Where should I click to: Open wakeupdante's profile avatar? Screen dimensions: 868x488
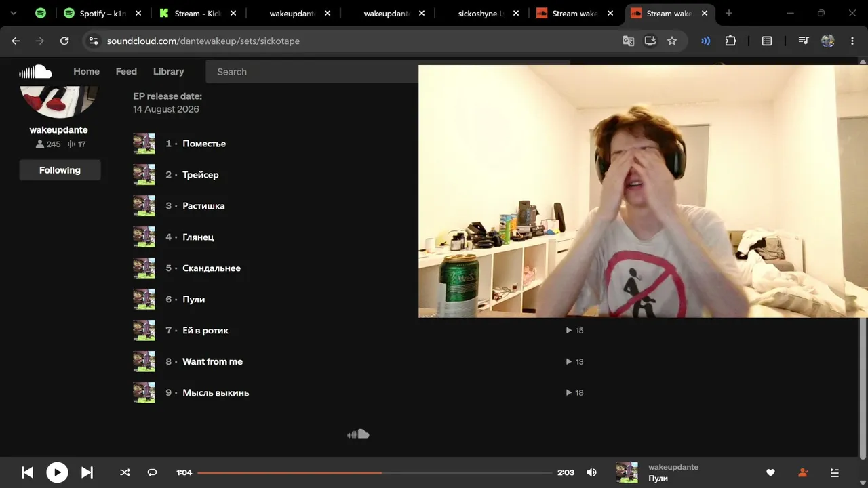pos(59,100)
